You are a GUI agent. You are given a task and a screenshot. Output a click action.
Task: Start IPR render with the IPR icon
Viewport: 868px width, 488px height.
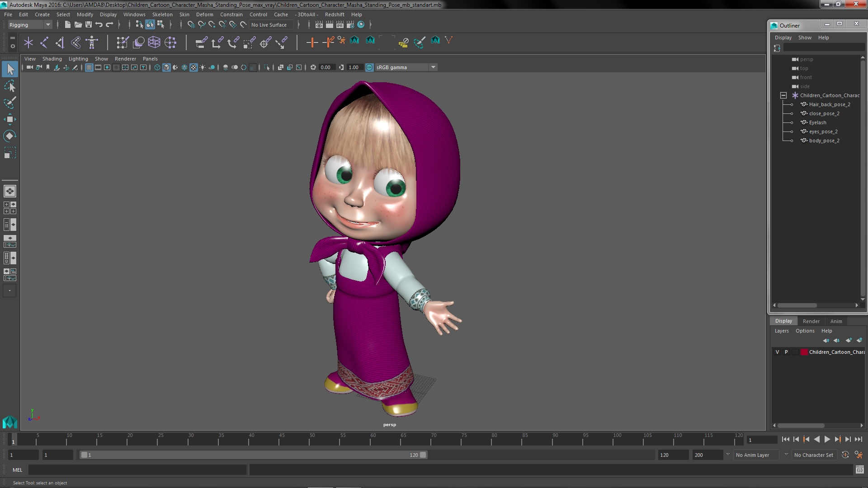point(340,25)
